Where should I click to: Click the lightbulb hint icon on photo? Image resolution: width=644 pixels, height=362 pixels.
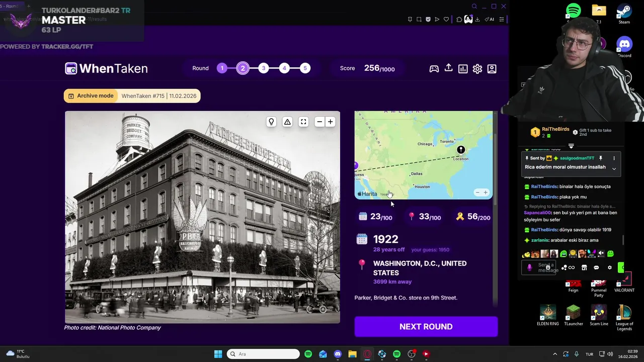(271, 122)
